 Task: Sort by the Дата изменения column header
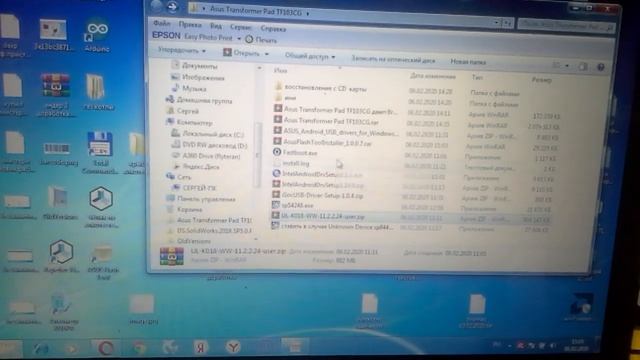coord(432,76)
